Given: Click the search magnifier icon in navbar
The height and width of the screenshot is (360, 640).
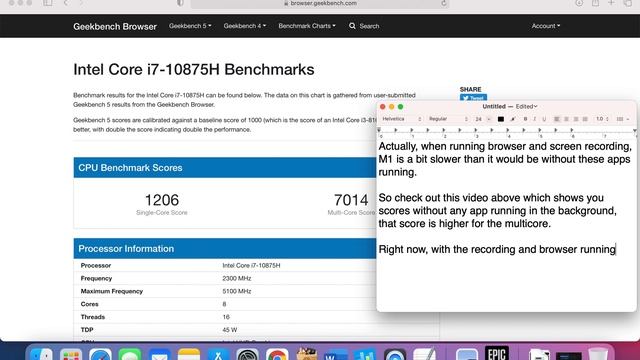Looking at the screenshot, I should pos(352,26).
